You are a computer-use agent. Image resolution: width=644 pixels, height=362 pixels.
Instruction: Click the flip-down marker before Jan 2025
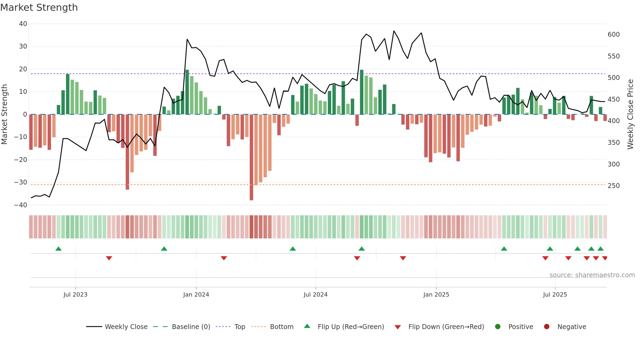(403, 258)
